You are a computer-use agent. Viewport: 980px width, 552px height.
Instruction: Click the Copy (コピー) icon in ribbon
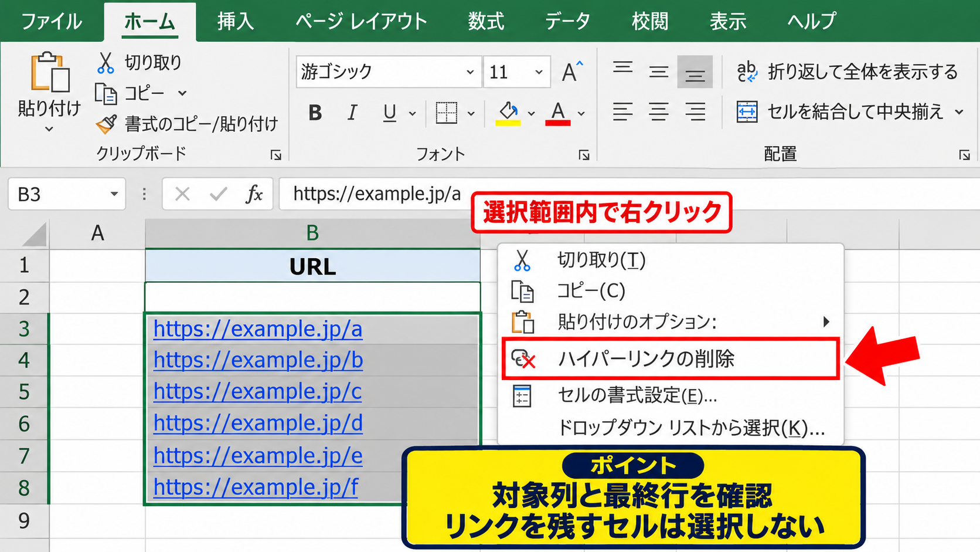pos(106,93)
